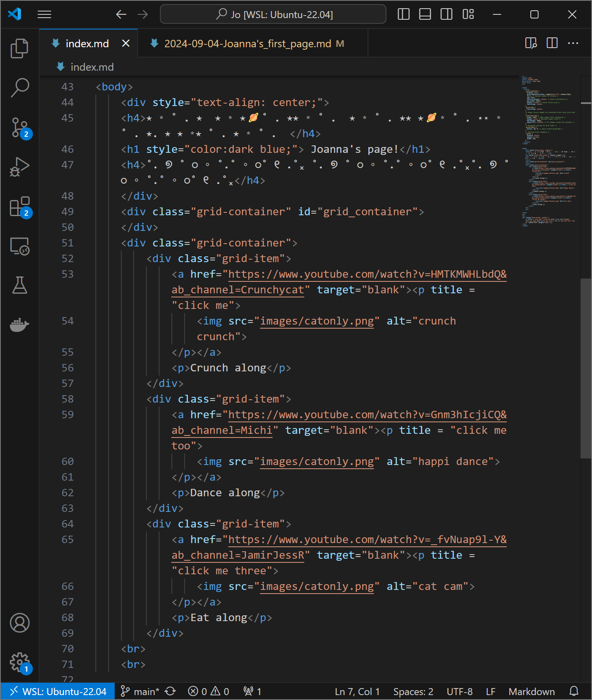Image resolution: width=592 pixels, height=700 pixels.
Task: Click the main* branch in status bar
Action: pyautogui.click(x=140, y=691)
